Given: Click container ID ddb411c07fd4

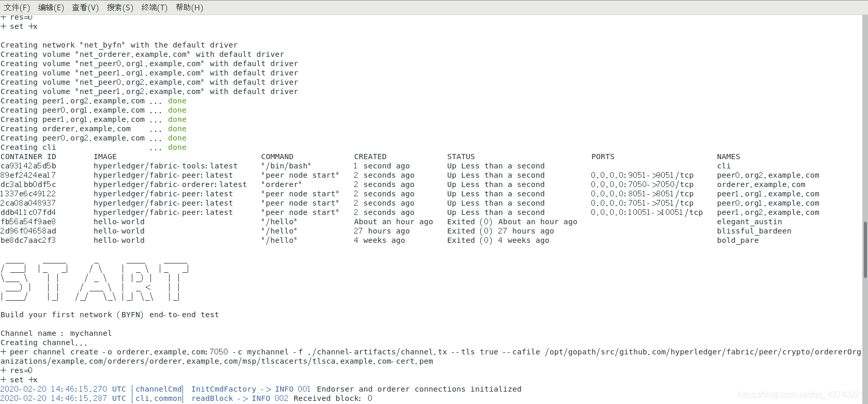Looking at the screenshot, I should coord(28,212).
